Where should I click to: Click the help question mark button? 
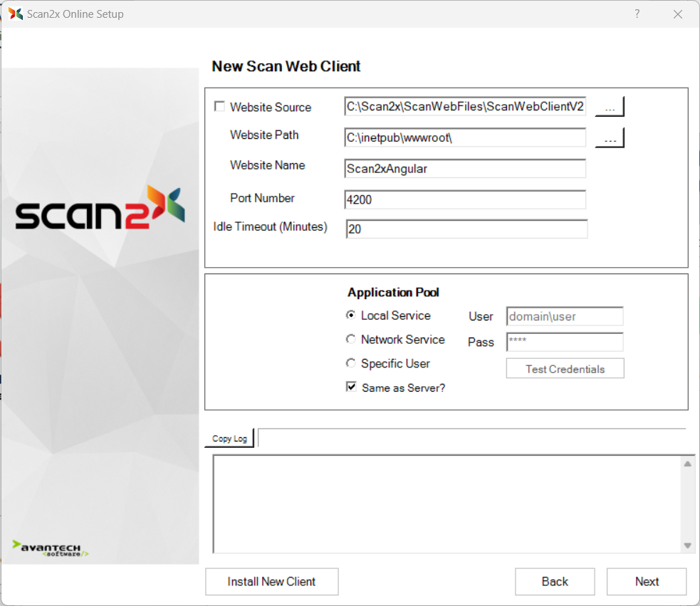(x=637, y=14)
